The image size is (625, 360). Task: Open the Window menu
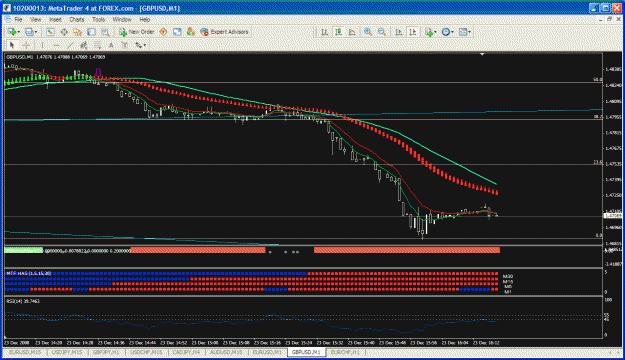(x=122, y=19)
